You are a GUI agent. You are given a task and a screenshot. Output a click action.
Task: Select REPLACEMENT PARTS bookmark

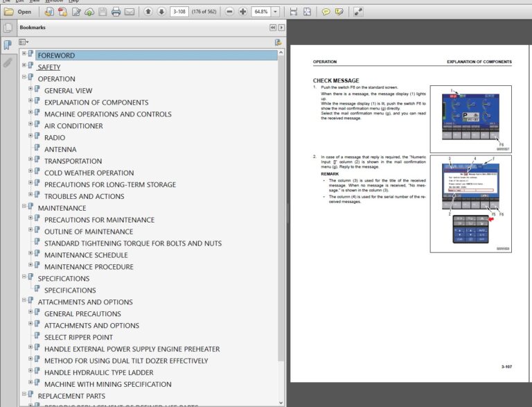pyautogui.click(x=71, y=396)
